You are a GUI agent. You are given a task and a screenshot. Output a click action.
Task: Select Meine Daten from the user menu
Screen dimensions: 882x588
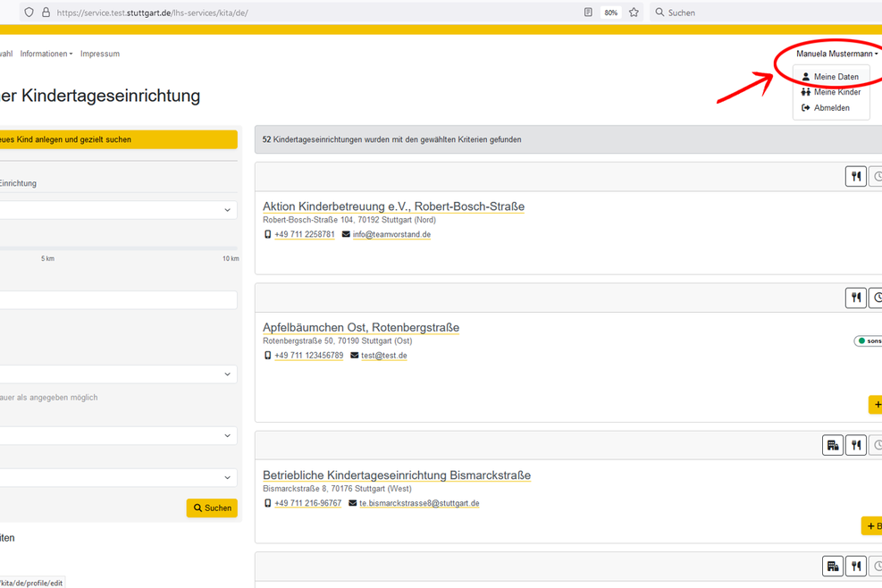(x=836, y=77)
